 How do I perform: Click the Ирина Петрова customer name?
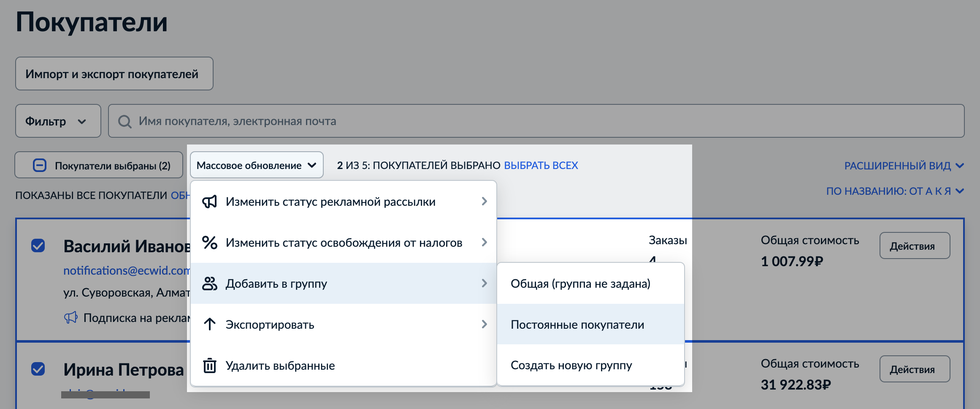coord(124,369)
